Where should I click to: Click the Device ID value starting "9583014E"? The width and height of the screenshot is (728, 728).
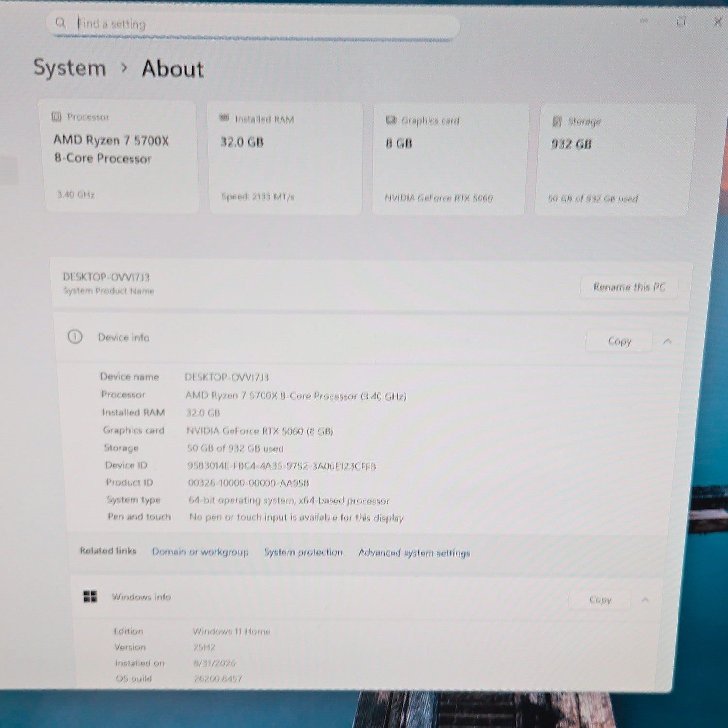click(x=281, y=466)
